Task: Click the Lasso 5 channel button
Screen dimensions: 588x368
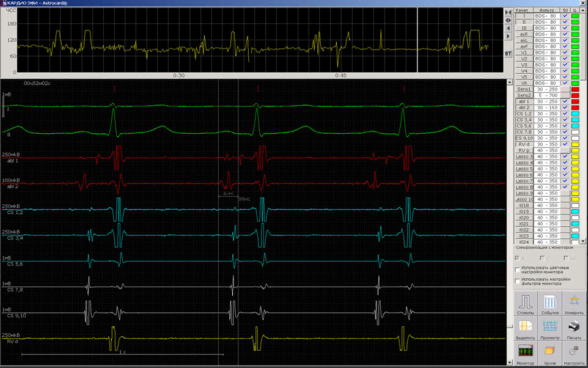Action: [524, 169]
